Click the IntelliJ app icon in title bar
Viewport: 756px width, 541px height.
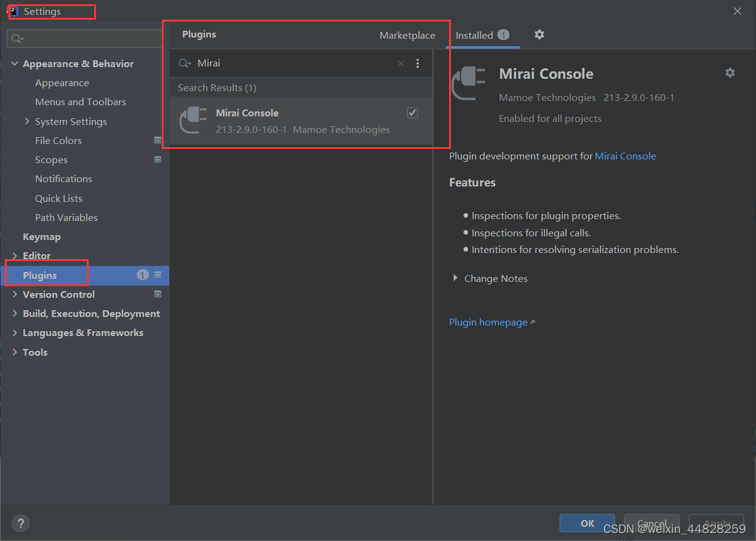coord(13,11)
